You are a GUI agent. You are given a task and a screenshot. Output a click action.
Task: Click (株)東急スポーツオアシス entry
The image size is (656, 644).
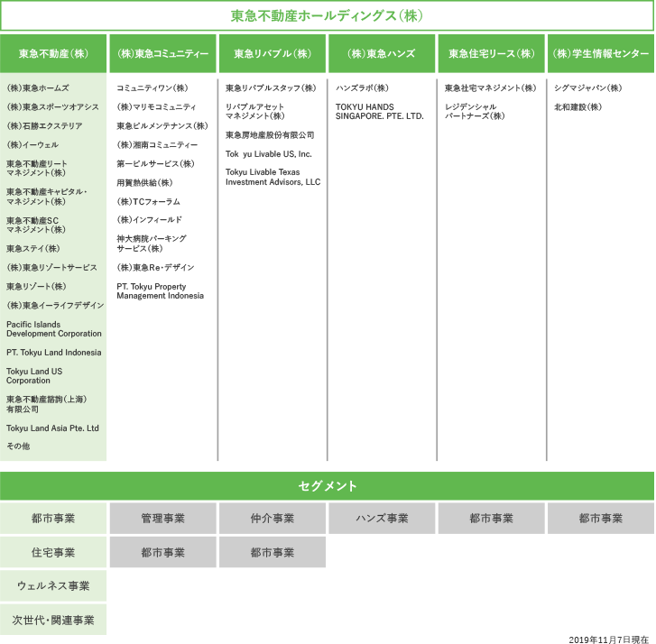click(x=52, y=107)
